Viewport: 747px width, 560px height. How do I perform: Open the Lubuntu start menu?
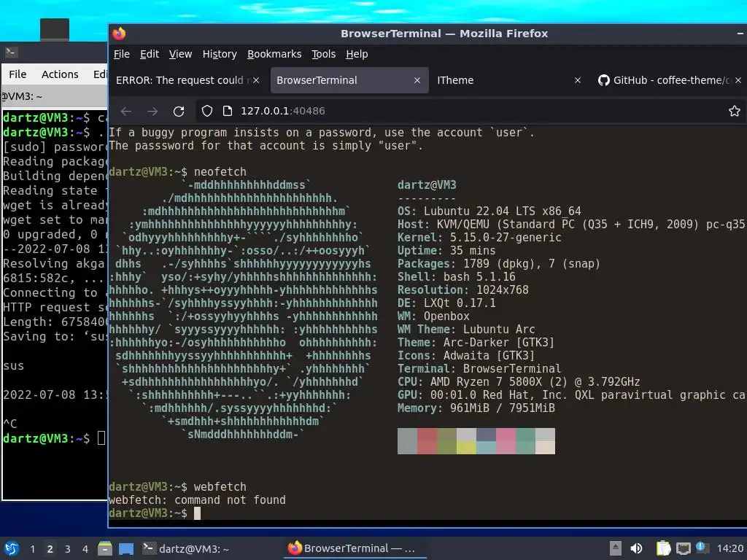coord(12,548)
